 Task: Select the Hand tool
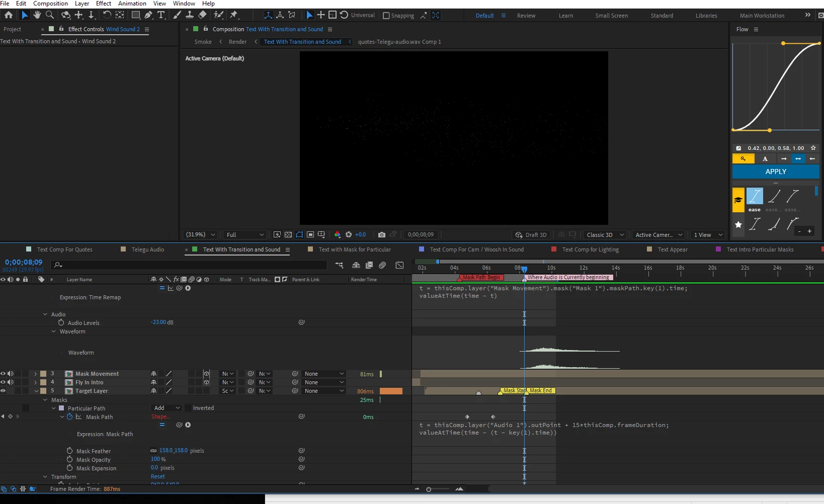coord(37,15)
